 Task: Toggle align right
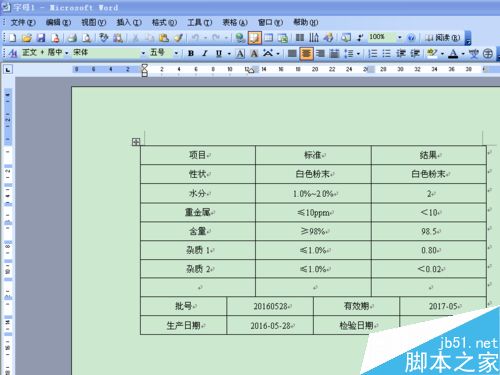320,53
